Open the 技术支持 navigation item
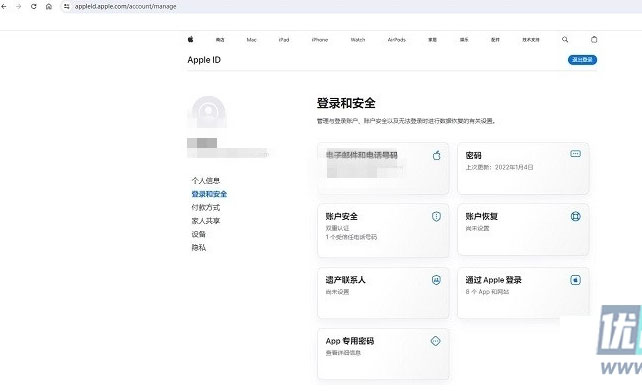The width and height of the screenshot is (642, 391). 531,40
